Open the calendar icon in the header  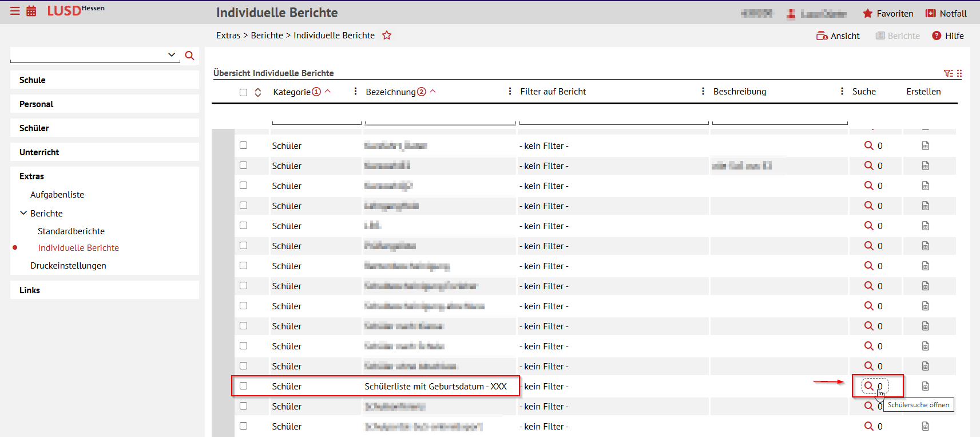point(31,11)
